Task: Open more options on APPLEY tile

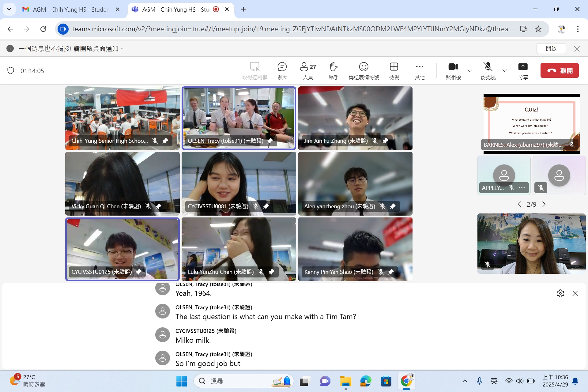Action: pyautogui.click(x=522, y=188)
